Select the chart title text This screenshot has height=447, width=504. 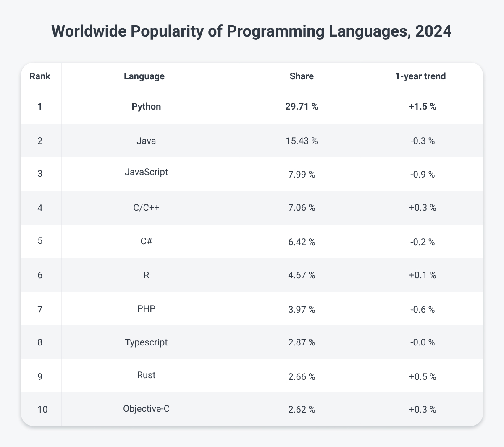click(x=252, y=31)
